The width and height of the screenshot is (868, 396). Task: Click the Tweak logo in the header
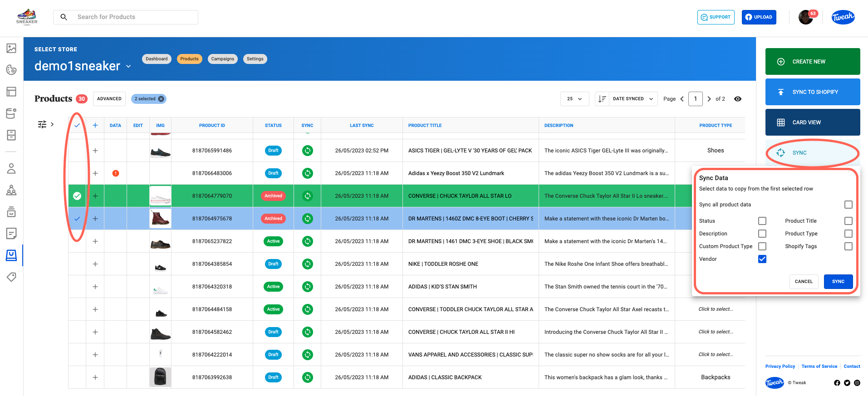[x=843, y=17]
